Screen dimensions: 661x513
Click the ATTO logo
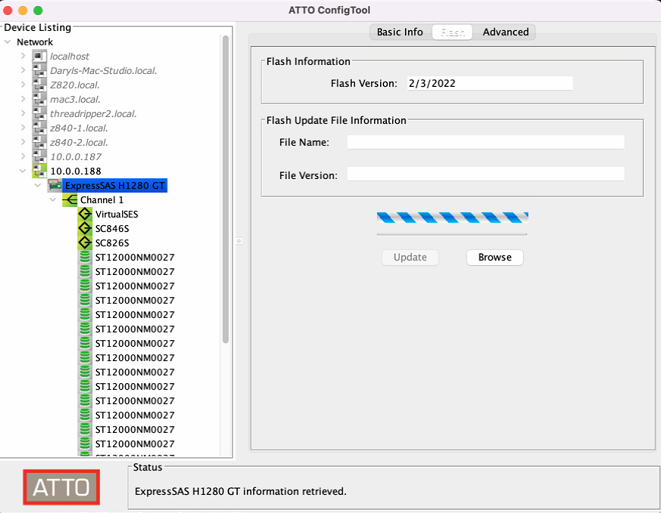pos(62,487)
